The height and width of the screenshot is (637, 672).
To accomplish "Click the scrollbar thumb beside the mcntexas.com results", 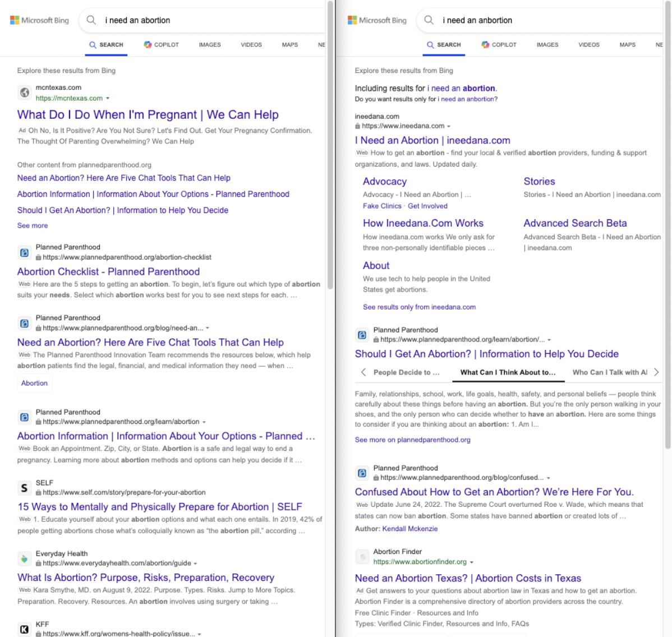I will tap(330, 146).
